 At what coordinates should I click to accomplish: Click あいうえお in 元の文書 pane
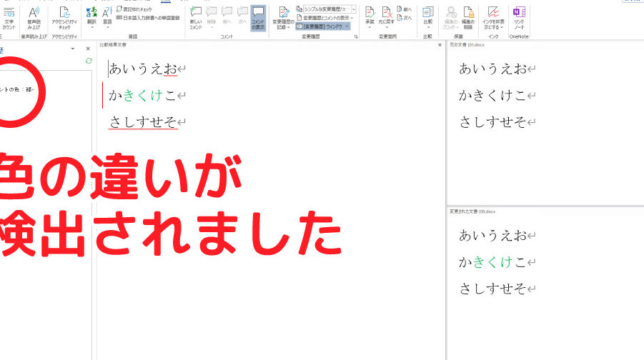tap(493, 69)
